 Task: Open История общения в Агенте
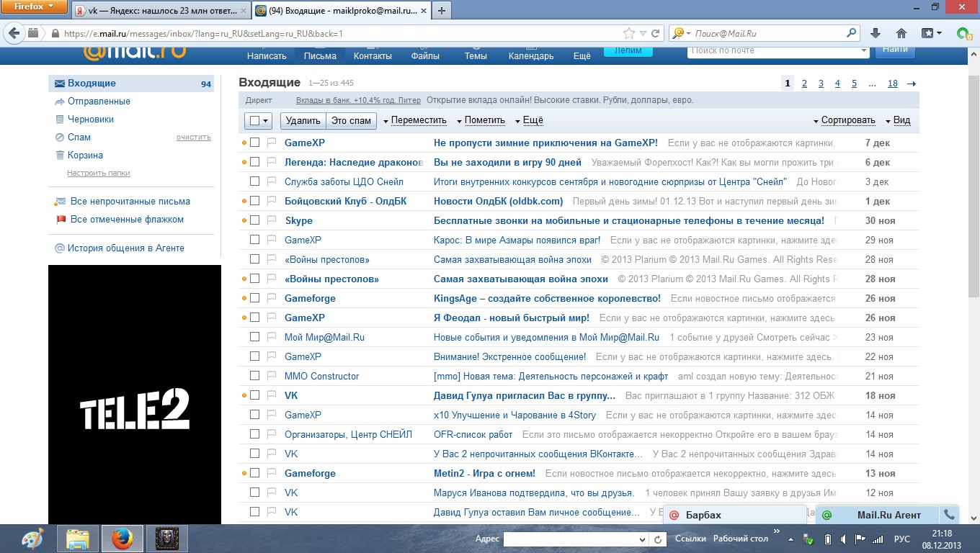(x=125, y=248)
